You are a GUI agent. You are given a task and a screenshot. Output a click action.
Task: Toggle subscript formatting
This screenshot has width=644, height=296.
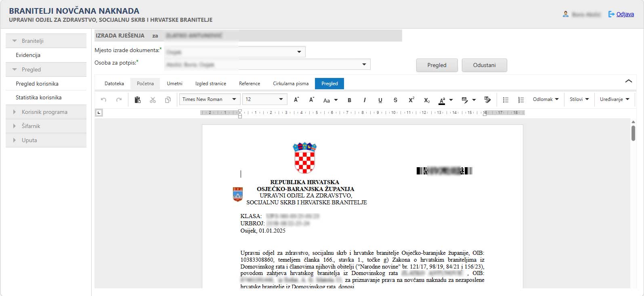tap(427, 100)
